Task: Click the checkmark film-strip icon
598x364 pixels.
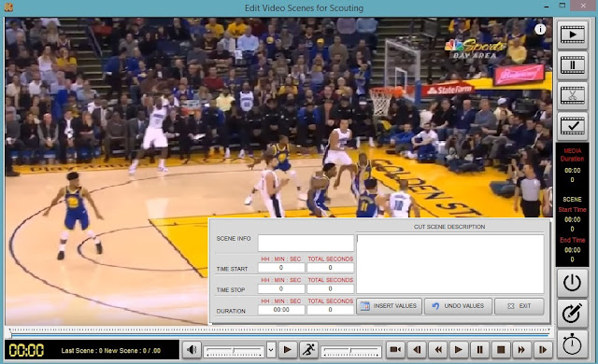Action: point(572,126)
